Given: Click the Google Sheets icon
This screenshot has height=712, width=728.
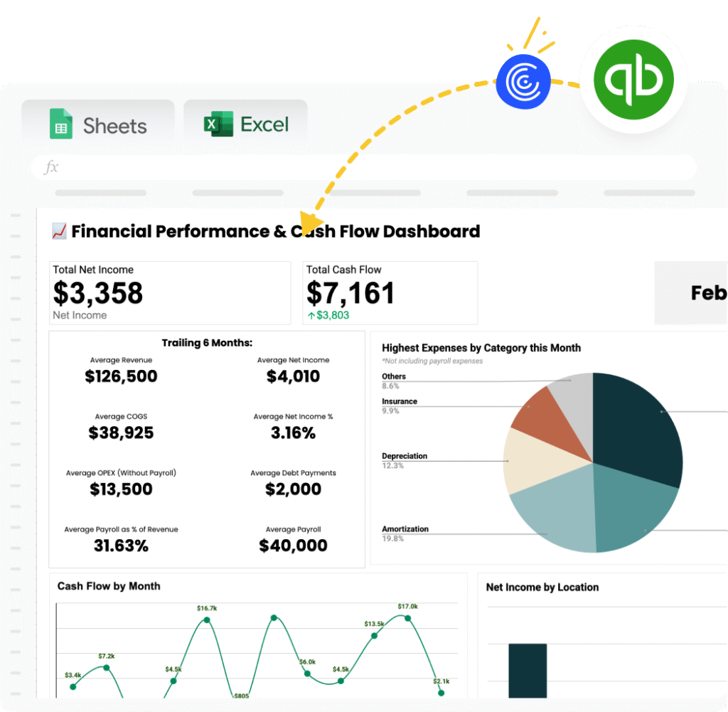Looking at the screenshot, I should [x=61, y=124].
